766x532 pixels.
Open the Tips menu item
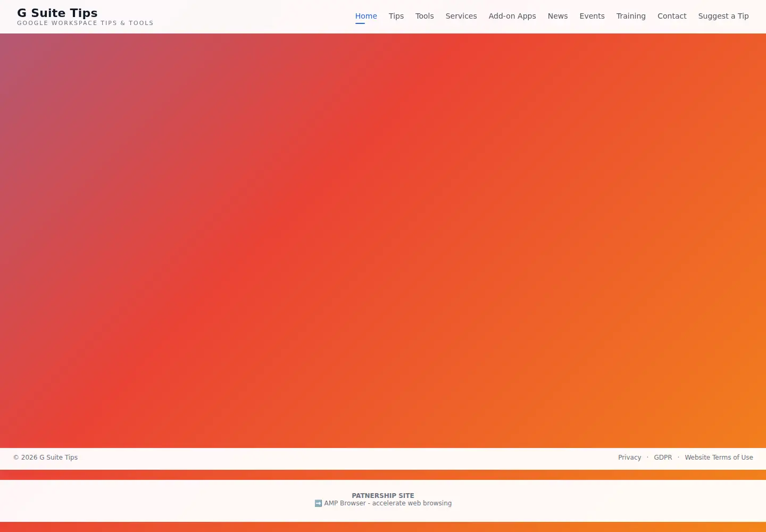396,16
